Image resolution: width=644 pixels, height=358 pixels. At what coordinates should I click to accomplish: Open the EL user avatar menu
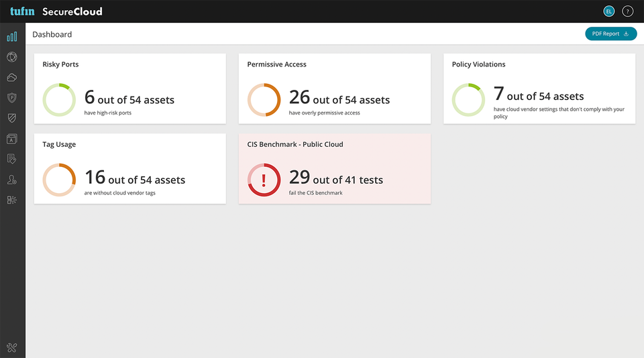tap(608, 11)
